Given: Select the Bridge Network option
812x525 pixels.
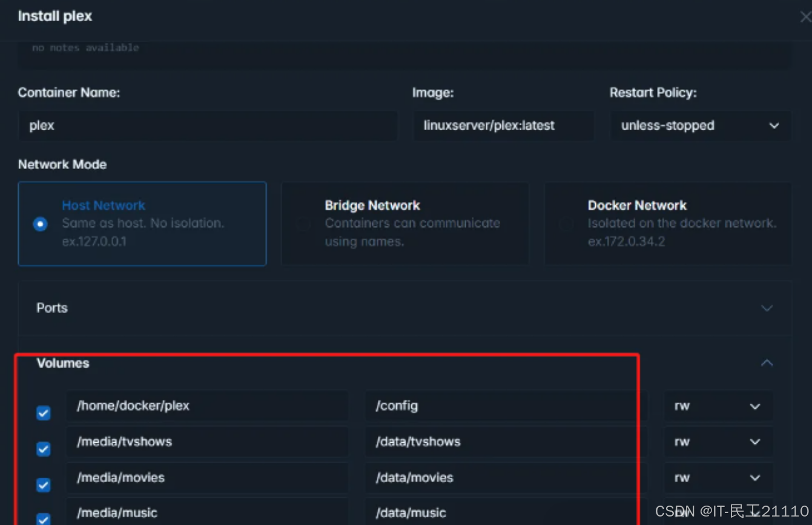Looking at the screenshot, I should tap(404, 223).
